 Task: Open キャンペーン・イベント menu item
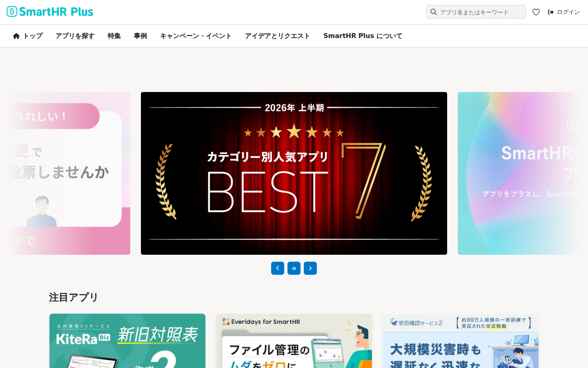pos(196,36)
